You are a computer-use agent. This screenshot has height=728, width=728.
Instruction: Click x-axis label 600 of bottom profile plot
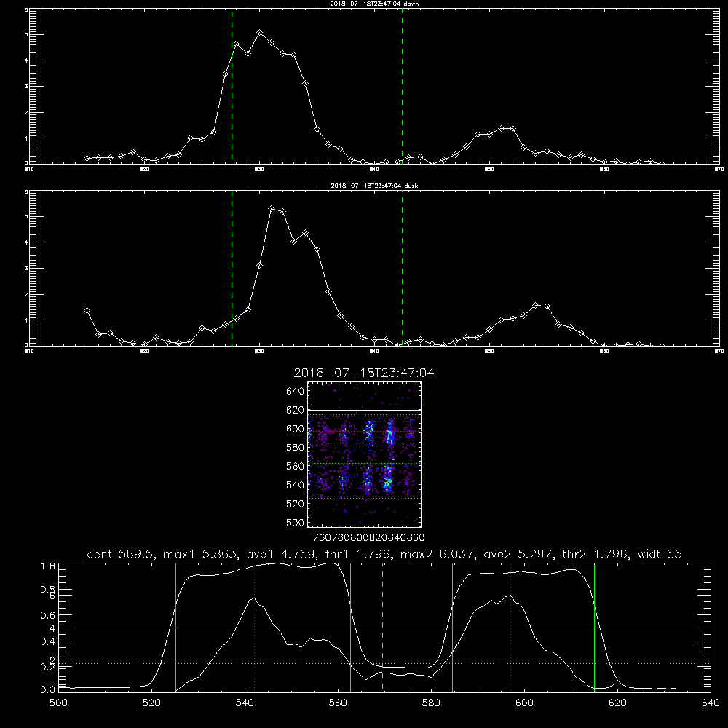[524, 703]
